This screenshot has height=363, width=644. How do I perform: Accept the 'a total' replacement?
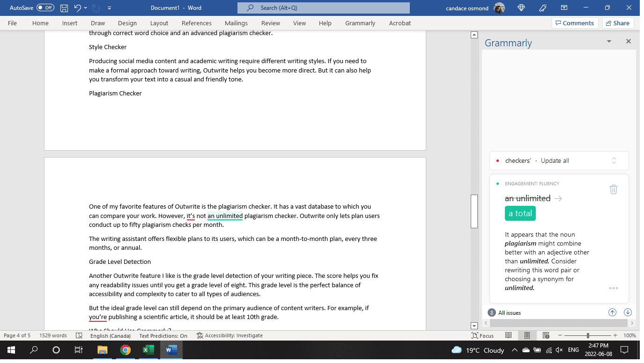(x=520, y=213)
